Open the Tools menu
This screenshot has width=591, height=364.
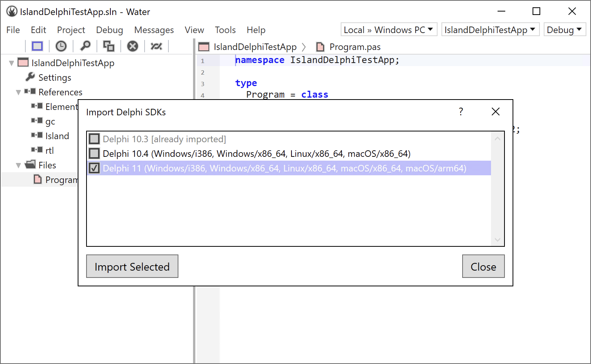click(225, 30)
